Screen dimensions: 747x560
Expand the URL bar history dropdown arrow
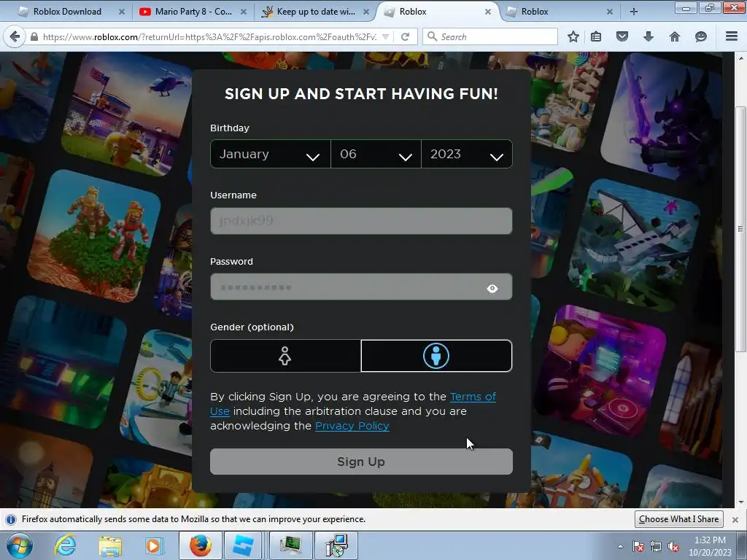tap(386, 37)
